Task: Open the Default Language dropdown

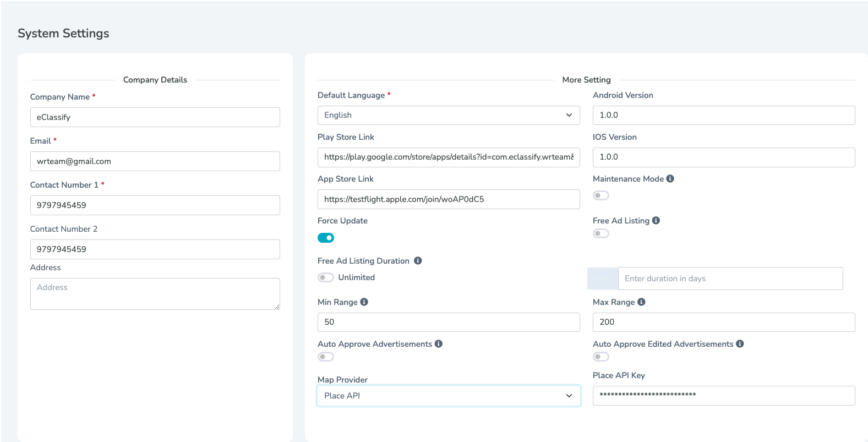Action: pyautogui.click(x=448, y=115)
